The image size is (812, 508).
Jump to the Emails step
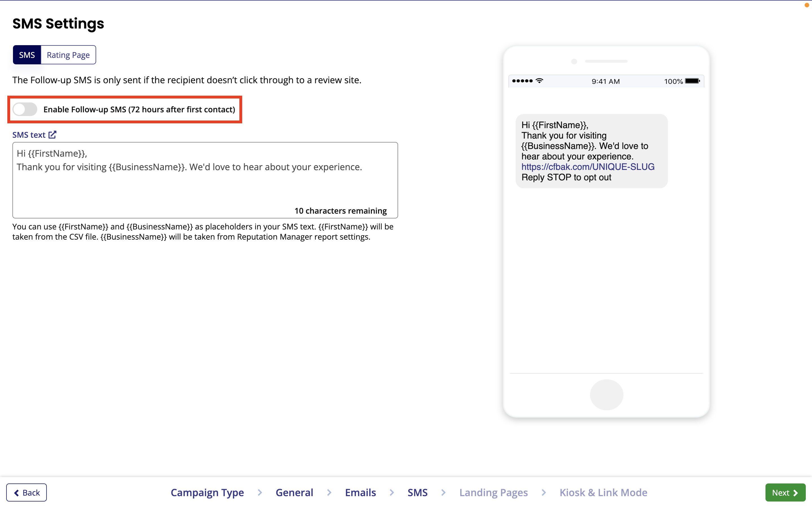[x=360, y=492]
